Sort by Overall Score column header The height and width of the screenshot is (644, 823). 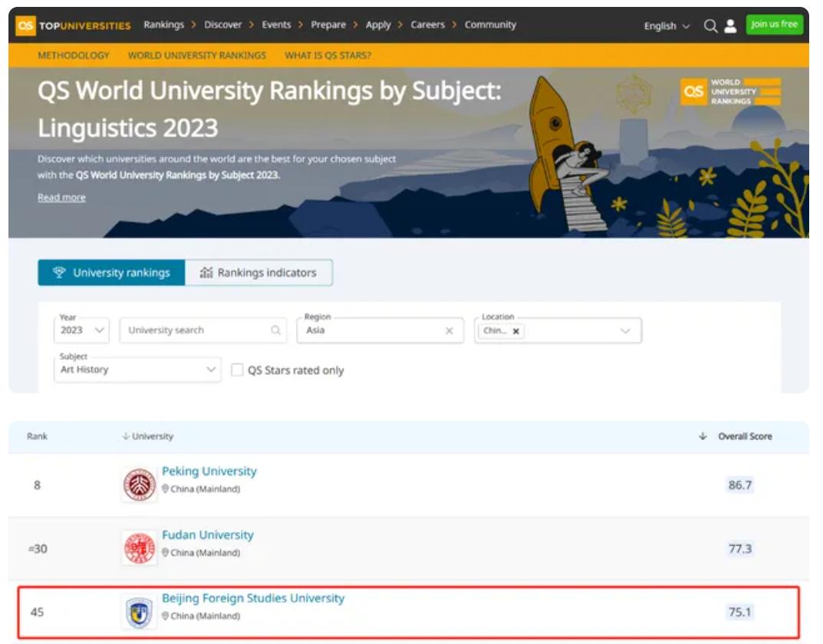pos(743,436)
